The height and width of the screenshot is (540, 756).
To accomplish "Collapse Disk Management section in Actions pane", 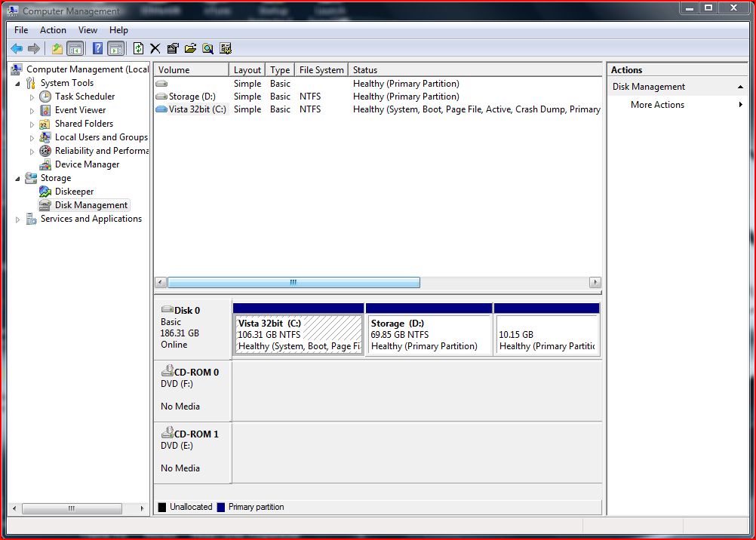I will pyautogui.click(x=740, y=87).
